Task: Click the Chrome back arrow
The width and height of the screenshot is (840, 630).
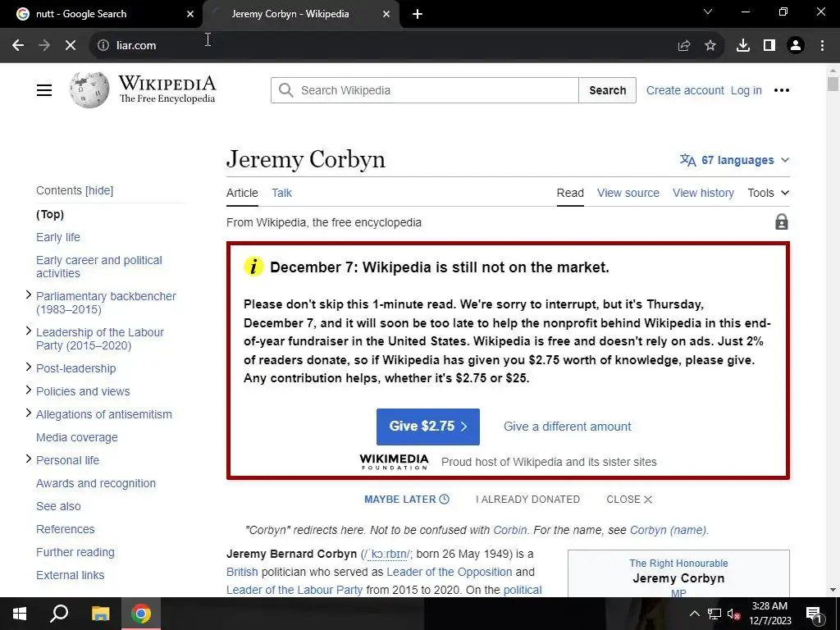Action: click(18, 45)
